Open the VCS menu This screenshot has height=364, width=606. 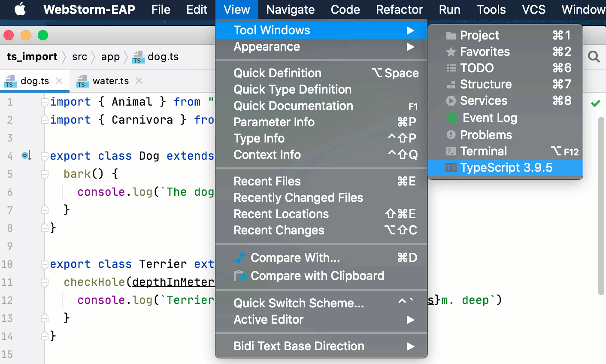[534, 9]
